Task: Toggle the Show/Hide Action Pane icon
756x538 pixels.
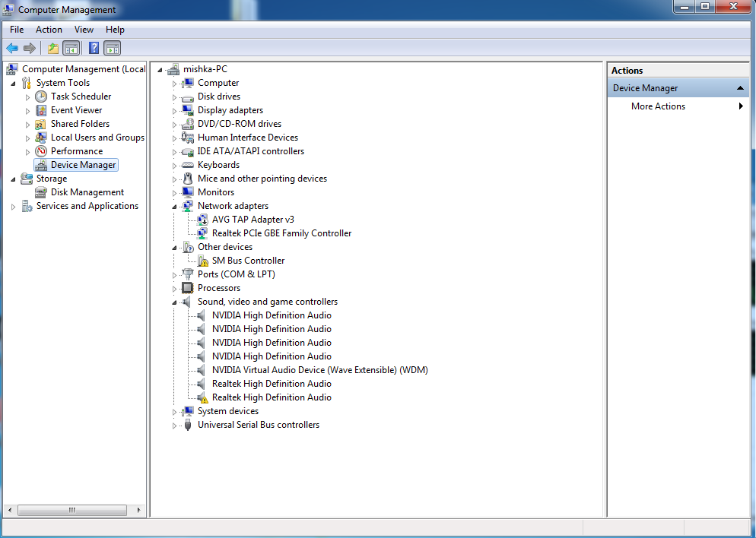Action: pyautogui.click(x=113, y=49)
